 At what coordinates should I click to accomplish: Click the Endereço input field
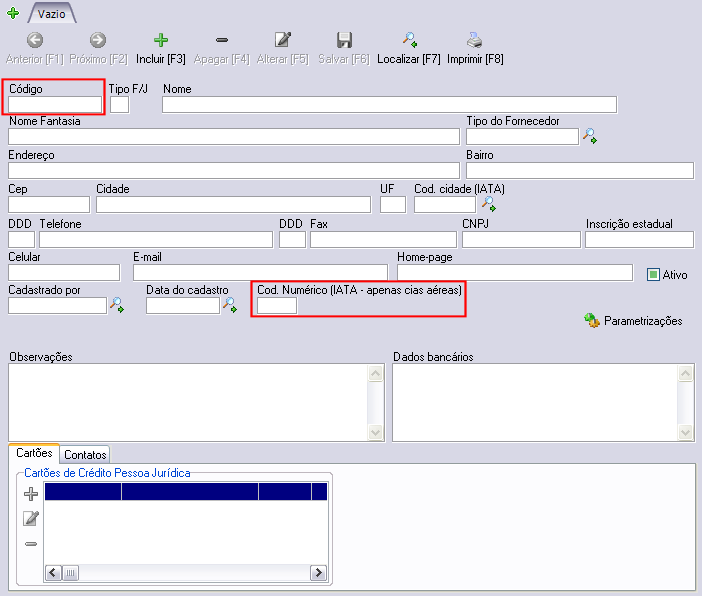coord(234,171)
